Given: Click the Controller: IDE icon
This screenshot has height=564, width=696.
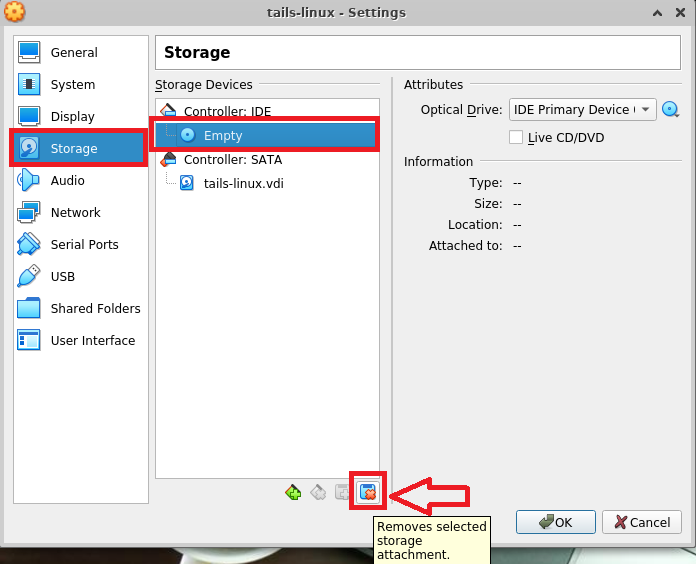Looking at the screenshot, I should [168, 110].
